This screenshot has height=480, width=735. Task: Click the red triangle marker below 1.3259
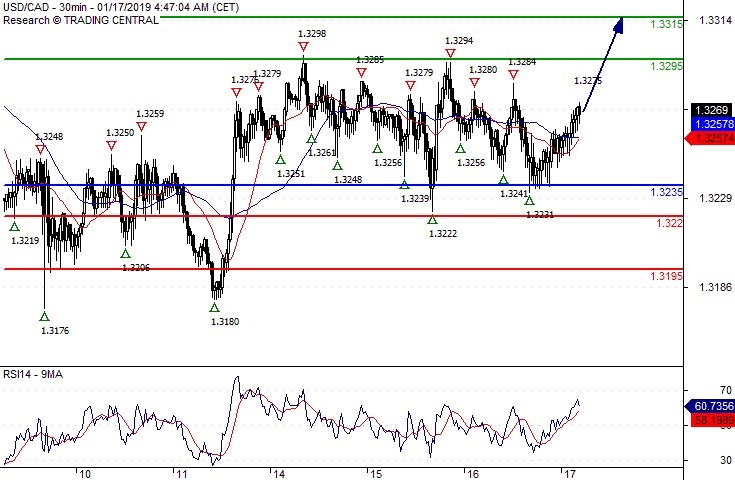coord(142,127)
